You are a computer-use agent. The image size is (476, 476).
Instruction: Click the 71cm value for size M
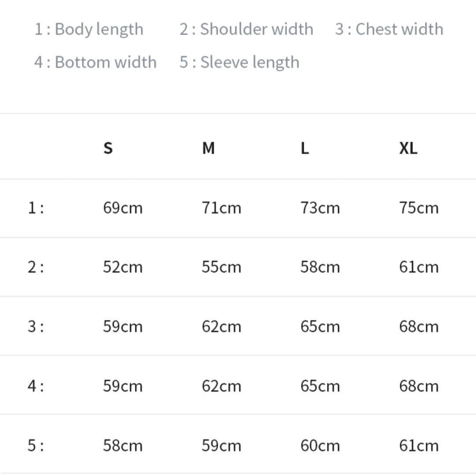click(x=221, y=207)
